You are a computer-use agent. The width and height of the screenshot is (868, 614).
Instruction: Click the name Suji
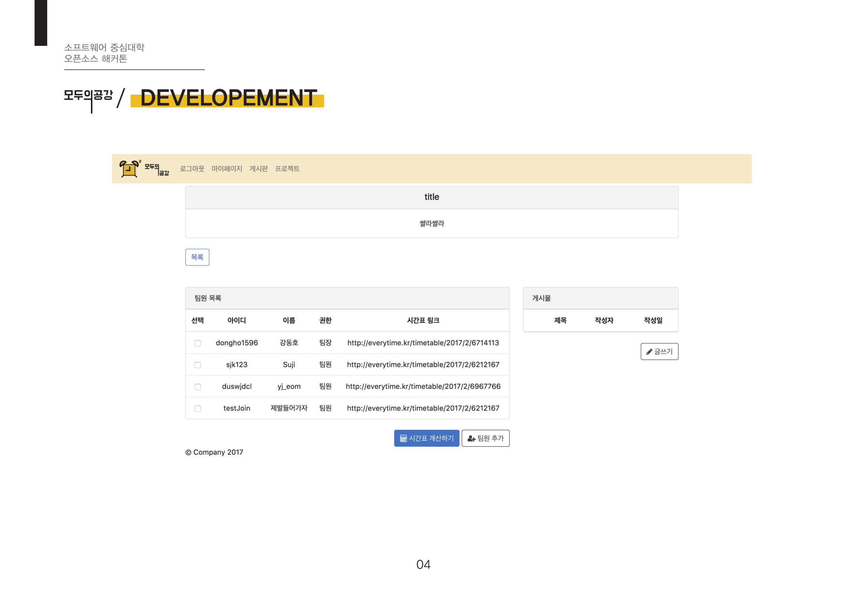pyautogui.click(x=289, y=365)
